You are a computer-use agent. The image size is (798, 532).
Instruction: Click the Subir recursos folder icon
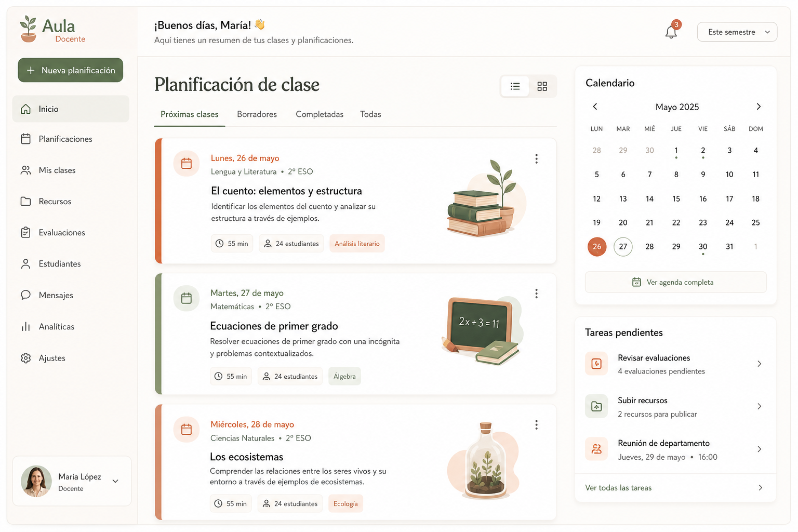coord(596,406)
